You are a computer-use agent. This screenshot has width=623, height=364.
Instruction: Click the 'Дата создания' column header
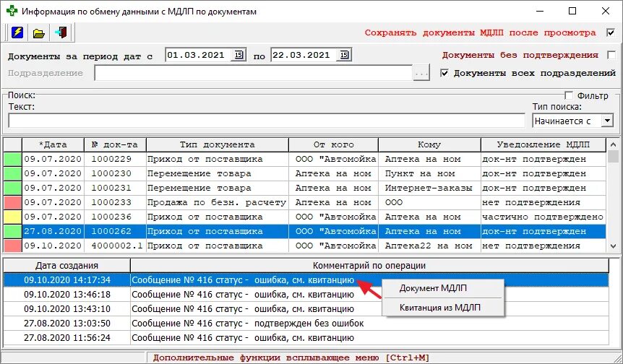tap(66, 266)
